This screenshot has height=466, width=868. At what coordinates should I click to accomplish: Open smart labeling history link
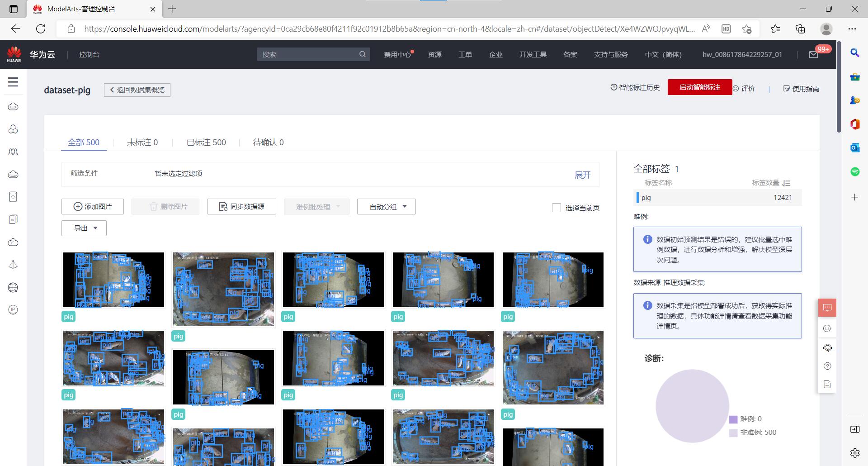[635, 87]
